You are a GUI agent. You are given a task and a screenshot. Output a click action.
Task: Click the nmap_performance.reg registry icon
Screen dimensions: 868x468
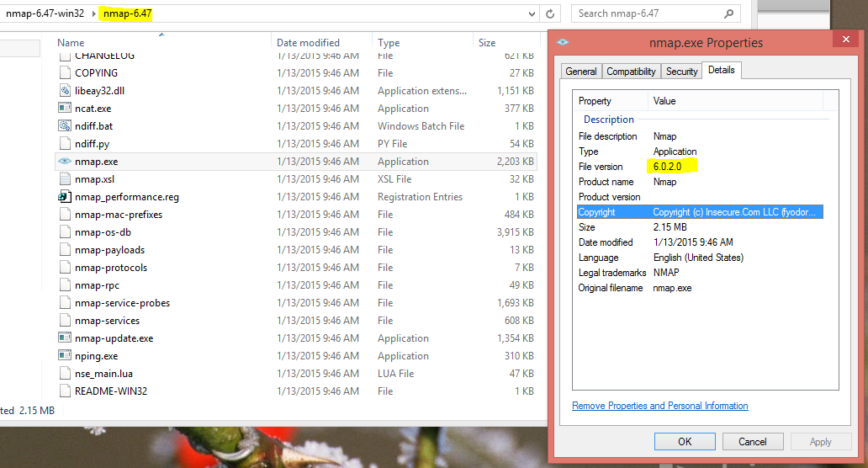pyautogui.click(x=65, y=197)
